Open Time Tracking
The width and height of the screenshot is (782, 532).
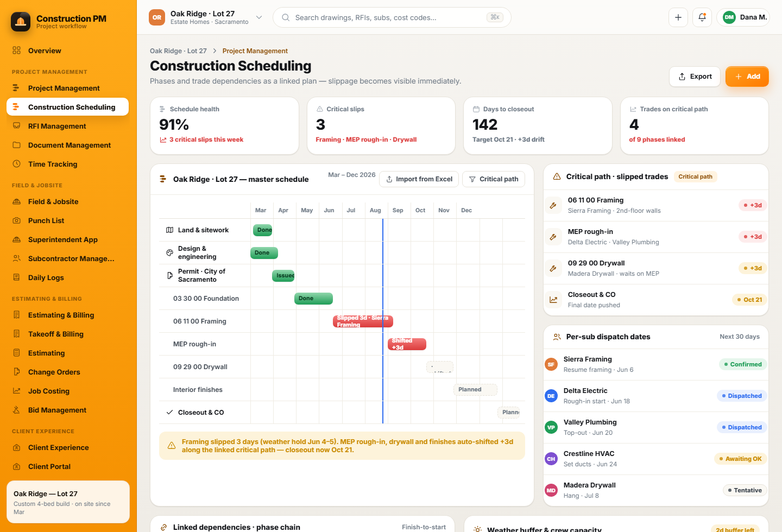[x=67, y=164]
